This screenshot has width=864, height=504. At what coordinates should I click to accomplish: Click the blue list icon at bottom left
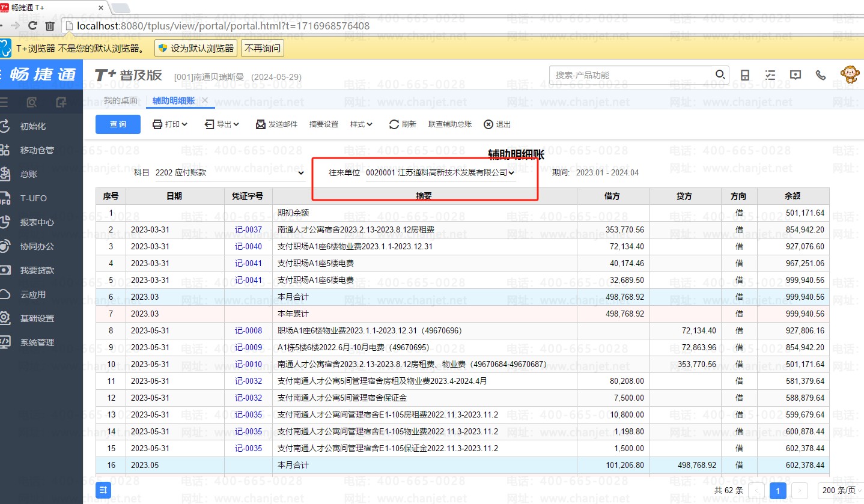click(x=103, y=490)
